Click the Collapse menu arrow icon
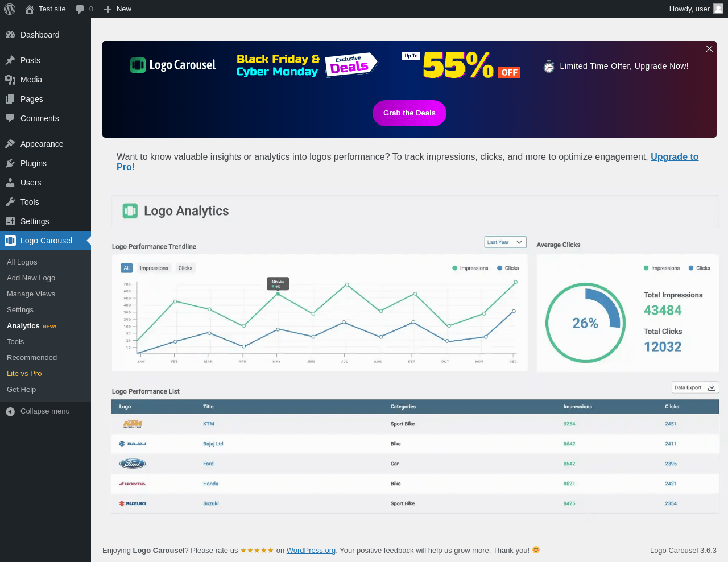The image size is (728, 562). (10, 411)
